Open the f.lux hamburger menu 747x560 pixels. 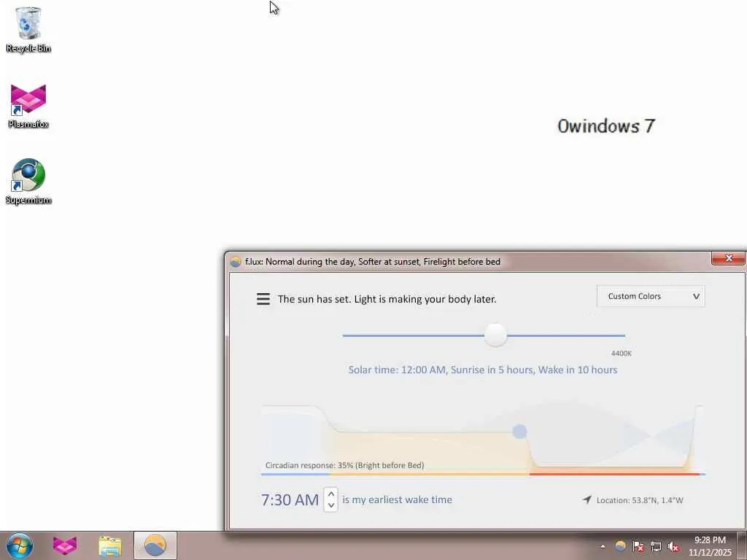[263, 299]
